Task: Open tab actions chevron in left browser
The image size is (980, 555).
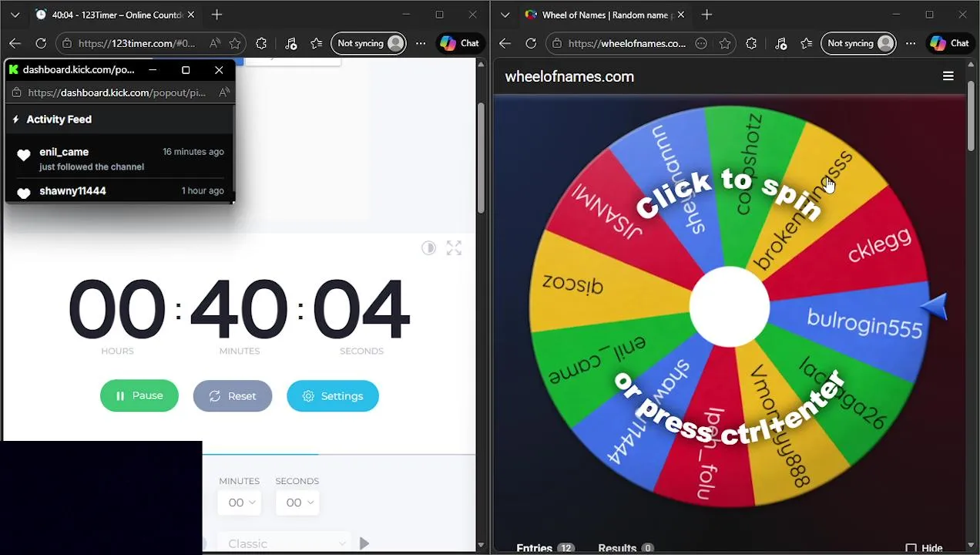Action: click(x=15, y=15)
